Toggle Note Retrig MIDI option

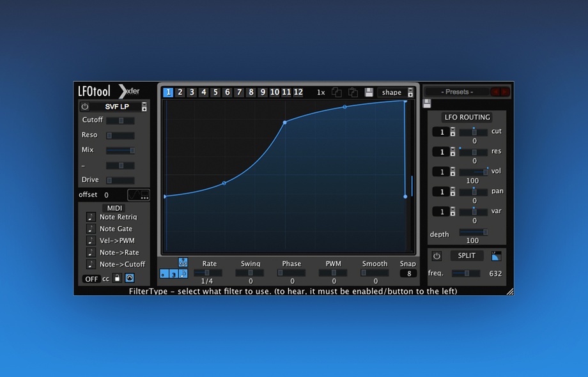click(x=91, y=217)
